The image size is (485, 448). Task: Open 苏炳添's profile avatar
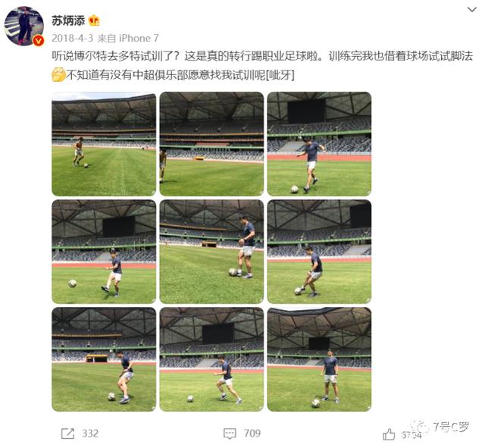coord(23,26)
